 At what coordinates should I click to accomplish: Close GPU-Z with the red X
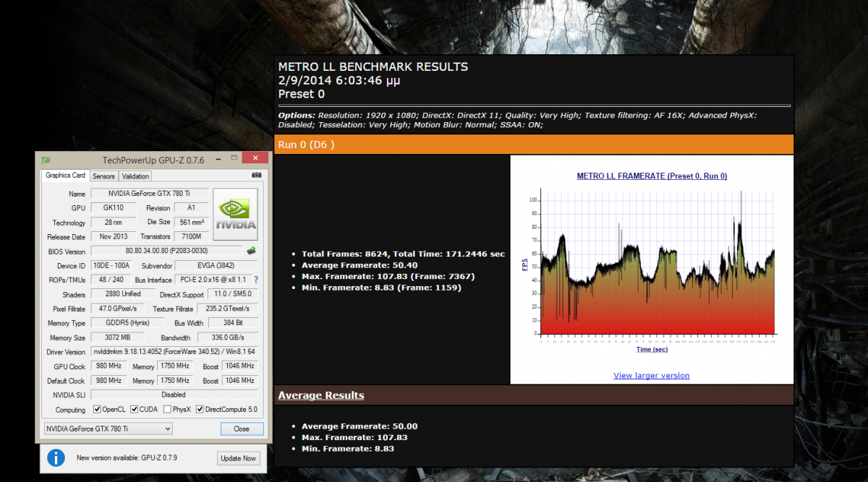point(254,158)
